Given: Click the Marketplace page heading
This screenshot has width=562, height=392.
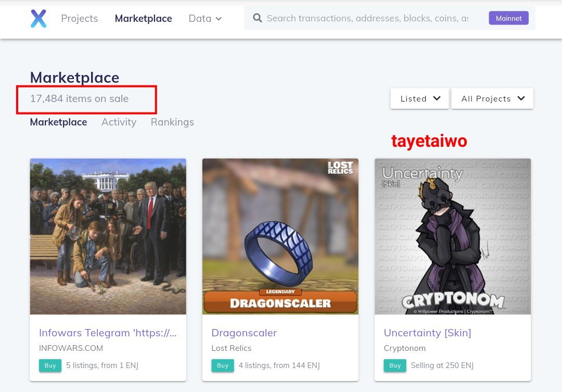Looking at the screenshot, I should (x=74, y=78).
